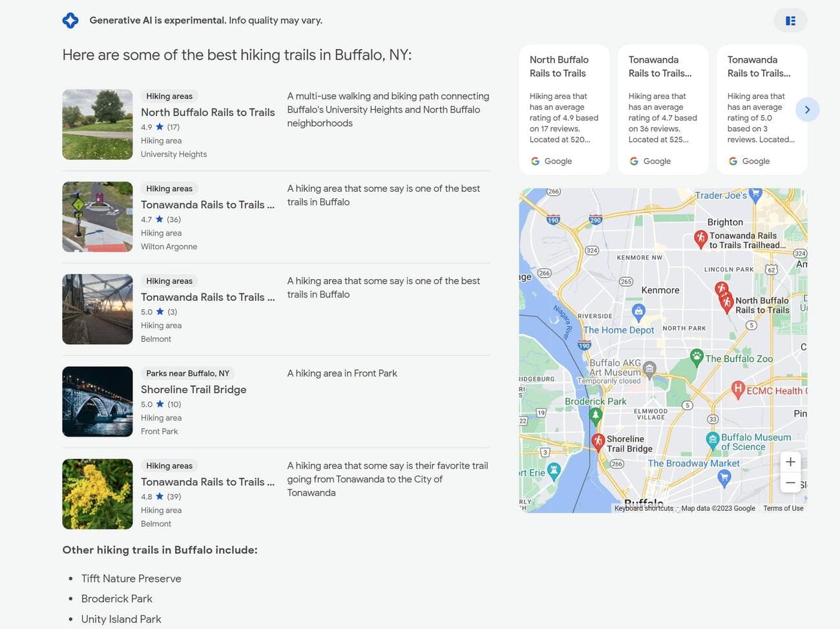Open the Shoreline Trail Bridge listing title
The height and width of the screenshot is (629, 840).
coord(193,389)
